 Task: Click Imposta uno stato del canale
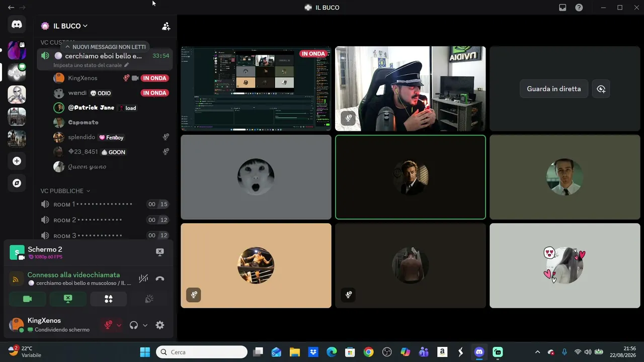click(88, 65)
